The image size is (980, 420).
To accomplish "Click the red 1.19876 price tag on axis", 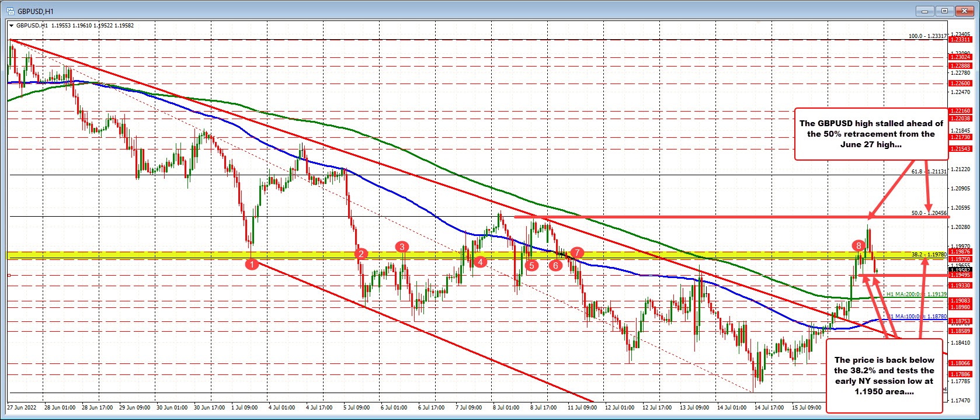I will point(960,252).
